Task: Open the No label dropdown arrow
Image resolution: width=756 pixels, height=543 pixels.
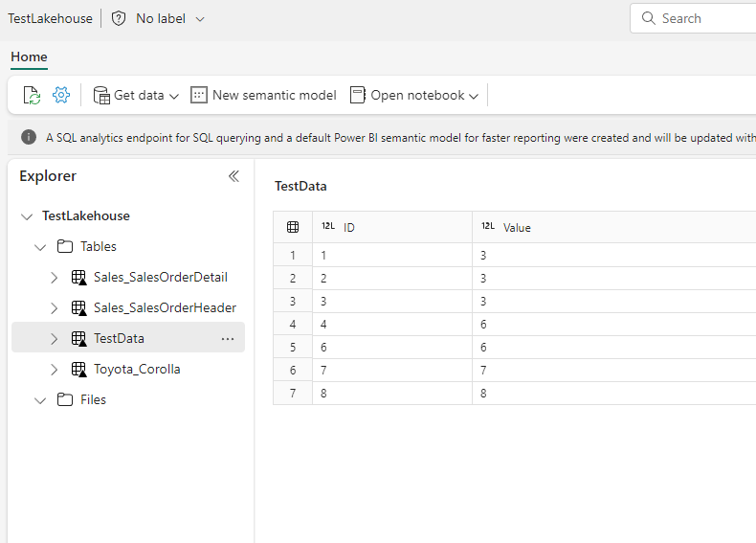Action: point(200,19)
